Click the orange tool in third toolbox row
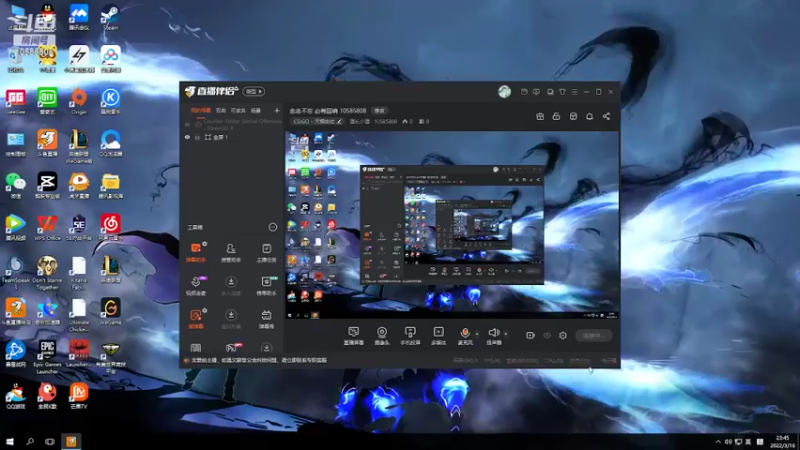800x450 pixels. click(x=196, y=319)
